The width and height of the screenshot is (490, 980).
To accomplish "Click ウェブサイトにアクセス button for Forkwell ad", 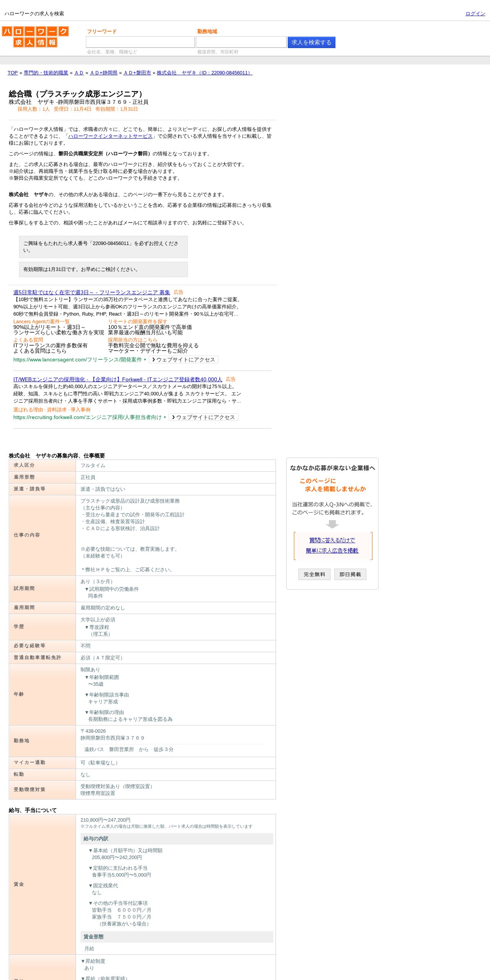I will pyautogui.click(x=203, y=417).
